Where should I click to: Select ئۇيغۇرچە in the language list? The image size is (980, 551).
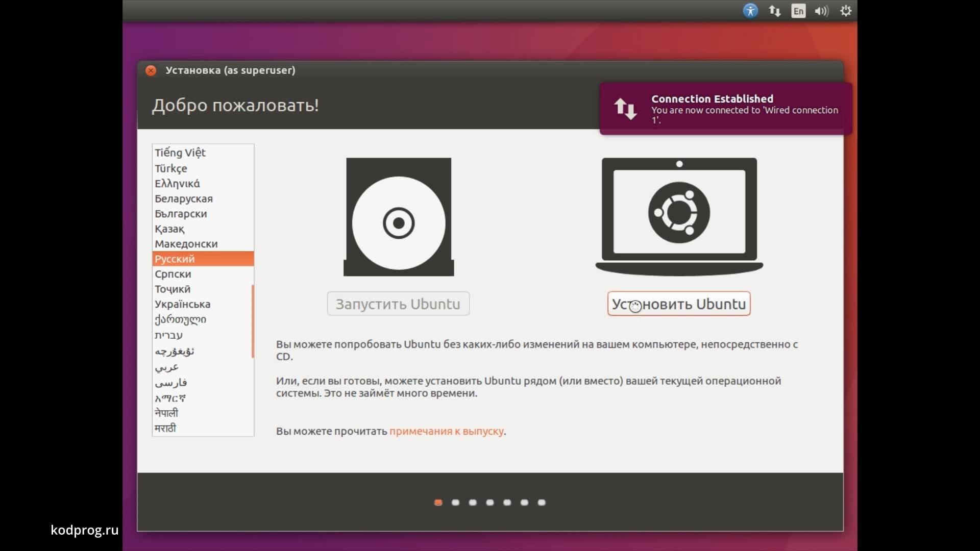pos(203,351)
